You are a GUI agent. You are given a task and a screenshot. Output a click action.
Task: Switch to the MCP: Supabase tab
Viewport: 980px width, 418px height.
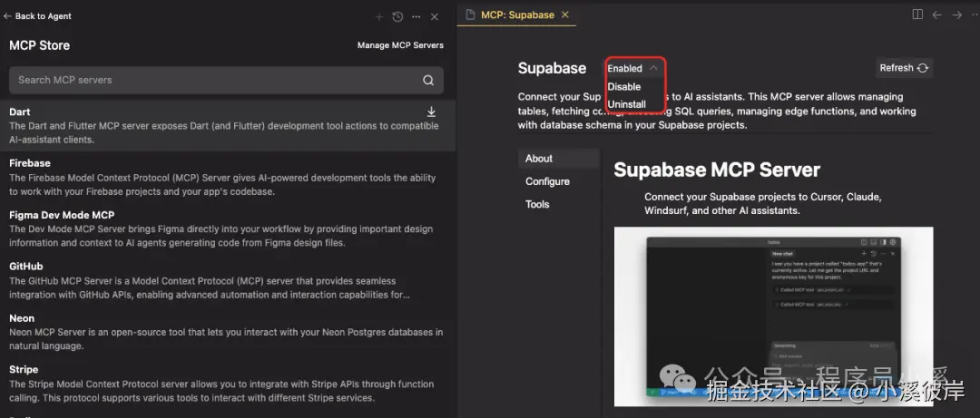click(517, 15)
